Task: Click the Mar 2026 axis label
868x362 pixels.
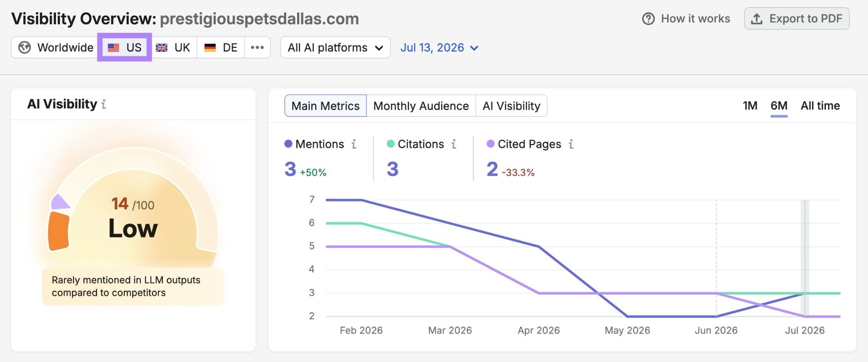Action: tap(450, 331)
